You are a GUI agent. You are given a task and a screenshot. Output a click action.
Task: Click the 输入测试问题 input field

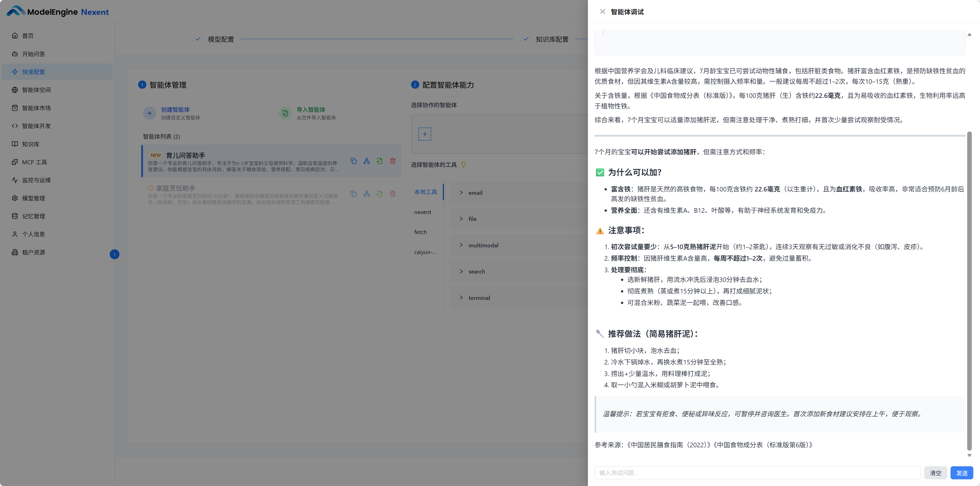pyautogui.click(x=757, y=473)
